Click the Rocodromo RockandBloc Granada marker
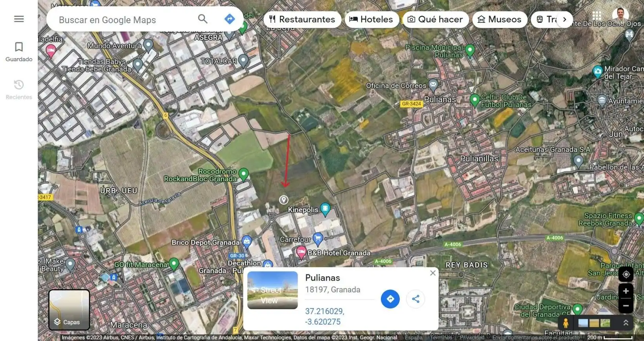This screenshot has width=644, height=341. [x=243, y=174]
